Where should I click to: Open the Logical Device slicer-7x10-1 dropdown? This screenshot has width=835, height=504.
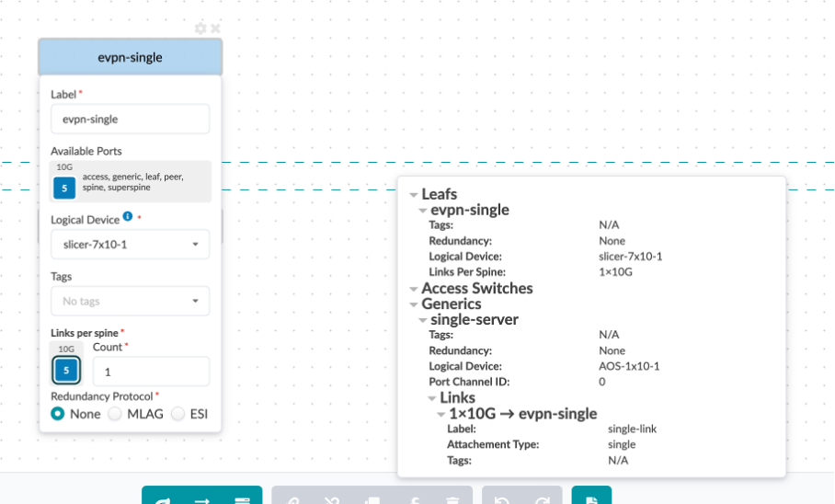[x=130, y=245]
